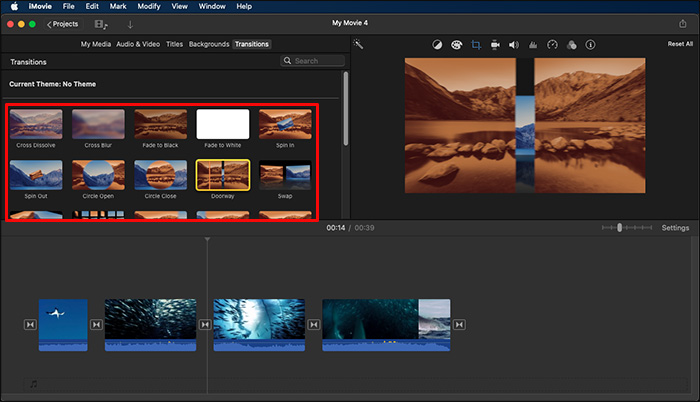700x402 pixels.
Task: Open the volume adjustment tool
Action: coord(513,45)
